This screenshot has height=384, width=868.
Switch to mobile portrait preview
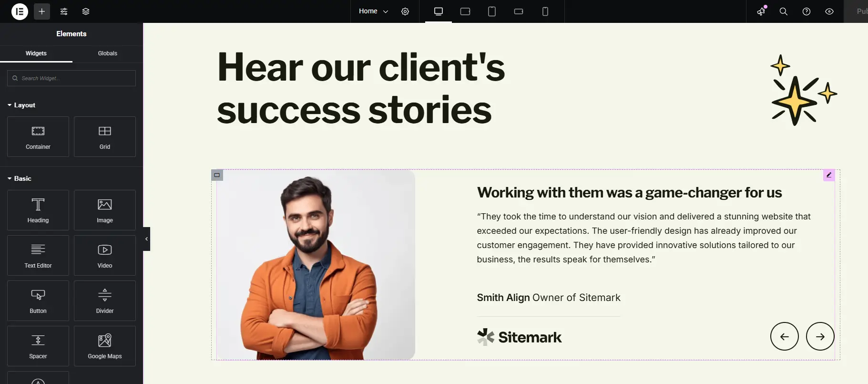point(545,11)
